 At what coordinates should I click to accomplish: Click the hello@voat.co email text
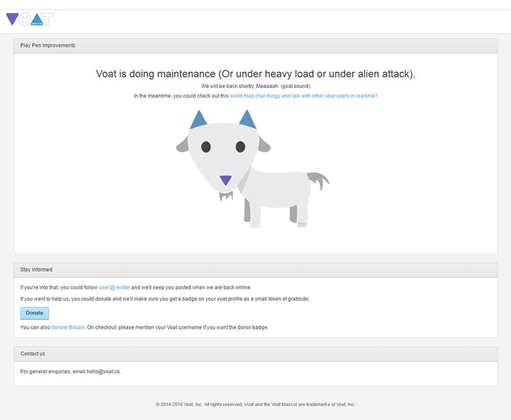pos(103,371)
